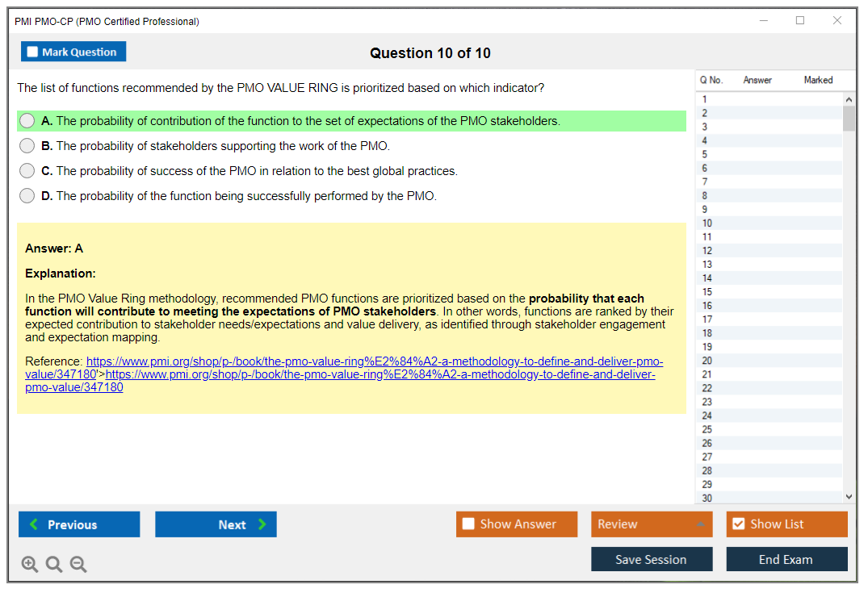Click the zoom in magnifier icon
Viewport: 868px width, 593px height.
pyautogui.click(x=29, y=564)
